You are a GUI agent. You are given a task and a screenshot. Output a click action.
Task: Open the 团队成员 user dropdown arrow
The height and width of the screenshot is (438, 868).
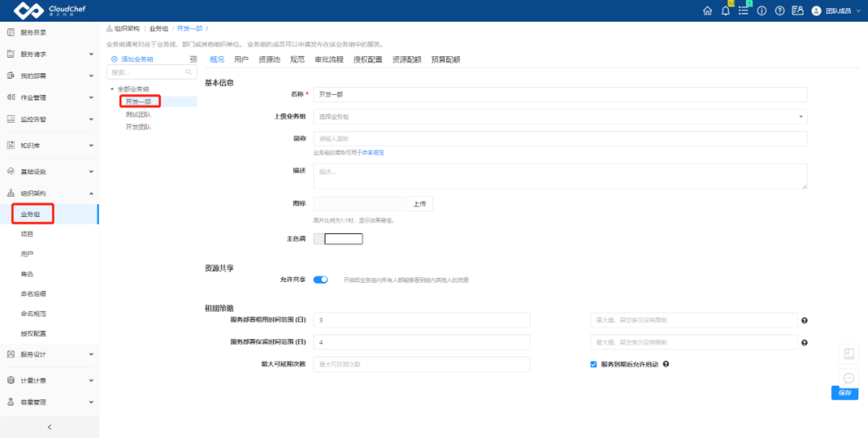click(x=858, y=10)
